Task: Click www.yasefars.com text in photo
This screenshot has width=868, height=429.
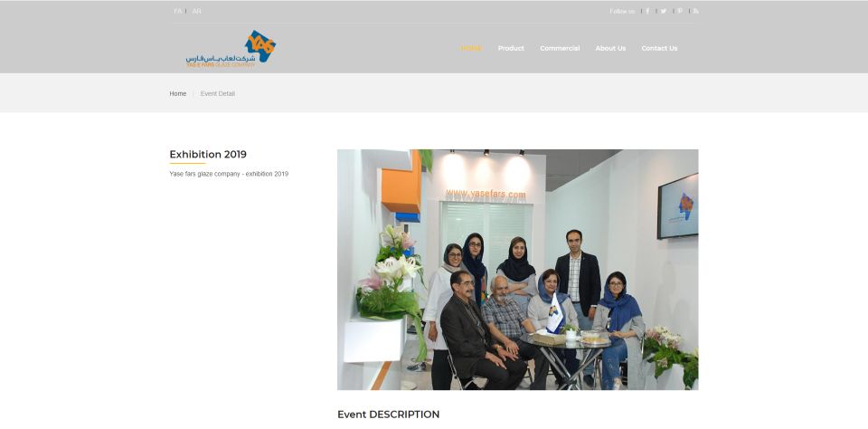Action: [x=486, y=194]
